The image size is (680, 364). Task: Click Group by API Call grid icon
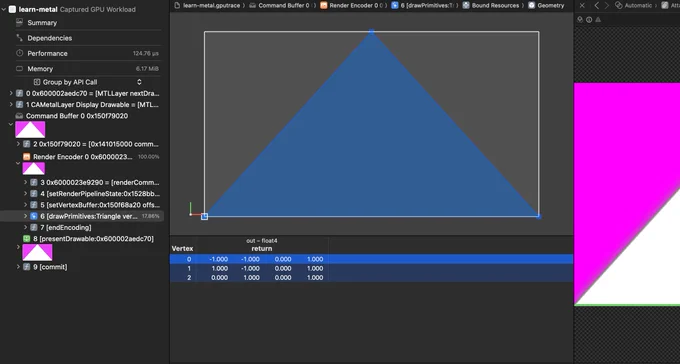[x=37, y=82]
